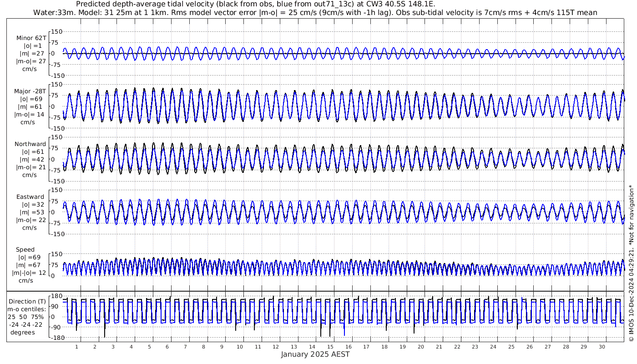Select the '|m-o|= 14' value in the Major panel

tap(30, 114)
